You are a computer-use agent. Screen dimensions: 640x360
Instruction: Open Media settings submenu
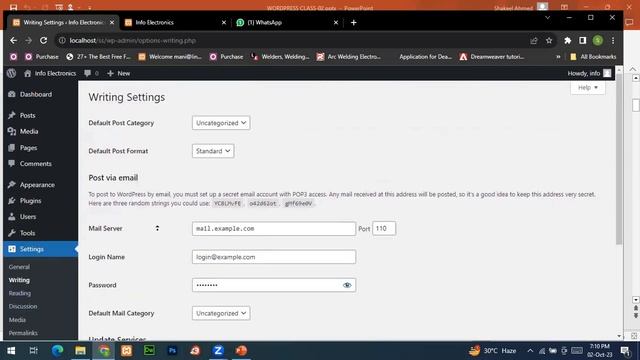click(x=17, y=320)
